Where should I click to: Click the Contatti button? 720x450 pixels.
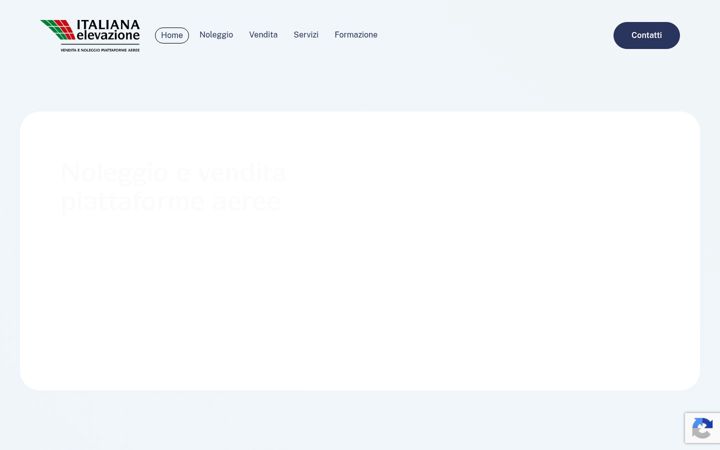click(647, 35)
